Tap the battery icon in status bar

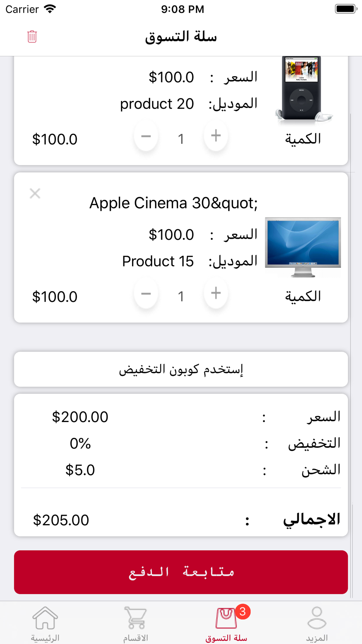[x=346, y=9]
